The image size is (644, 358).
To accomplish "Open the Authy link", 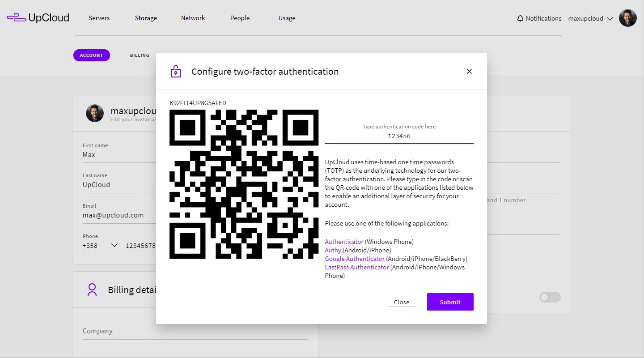I will click(x=333, y=250).
